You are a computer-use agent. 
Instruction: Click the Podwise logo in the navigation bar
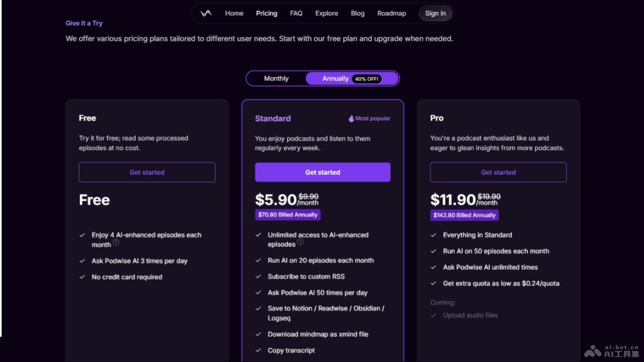(206, 13)
